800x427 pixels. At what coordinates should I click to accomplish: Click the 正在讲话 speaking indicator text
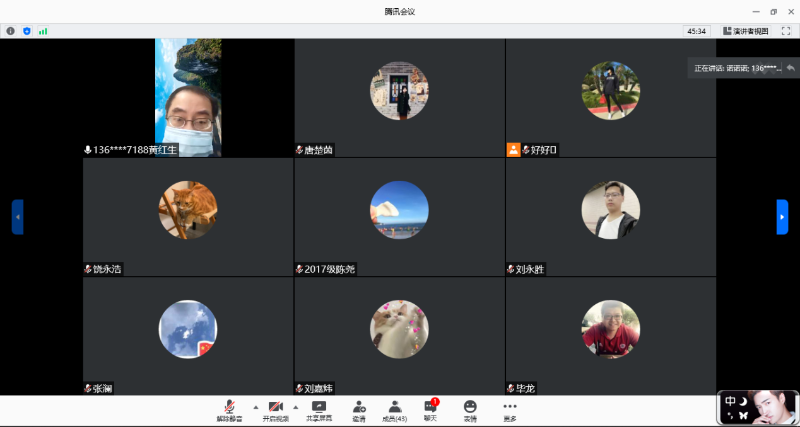[737, 68]
